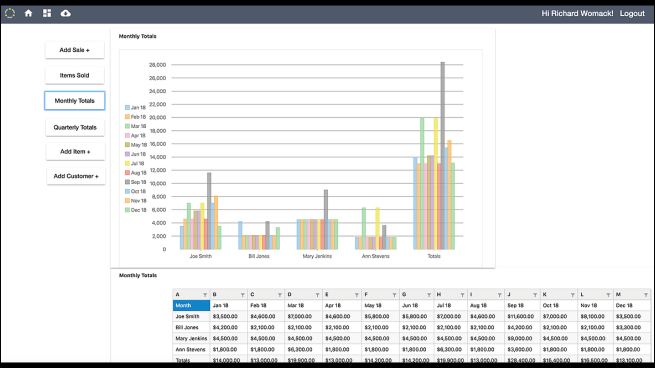Toggle Mar 18 legend swatch
655x368 pixels.
[127, 126]
